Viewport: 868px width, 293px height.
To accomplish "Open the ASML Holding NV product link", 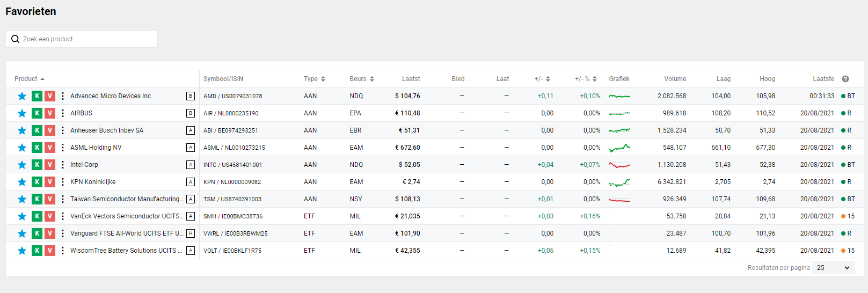I will [96, 148].
